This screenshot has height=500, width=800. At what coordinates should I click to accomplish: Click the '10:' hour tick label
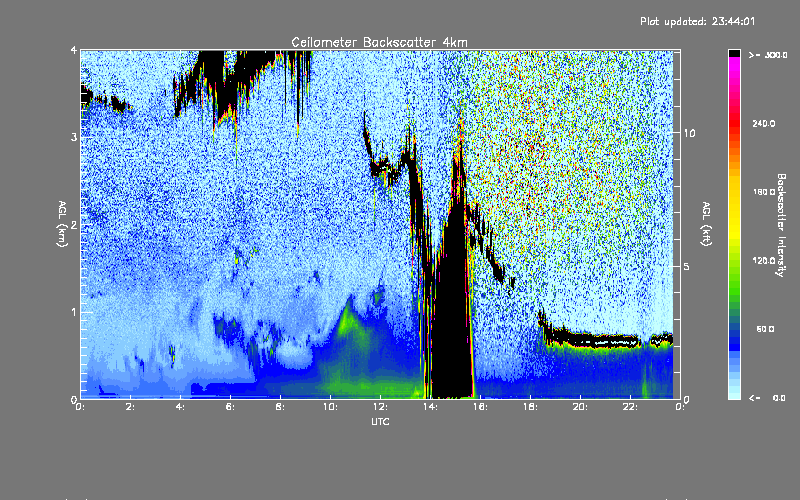pyautogui.click(x=330, y=407)
